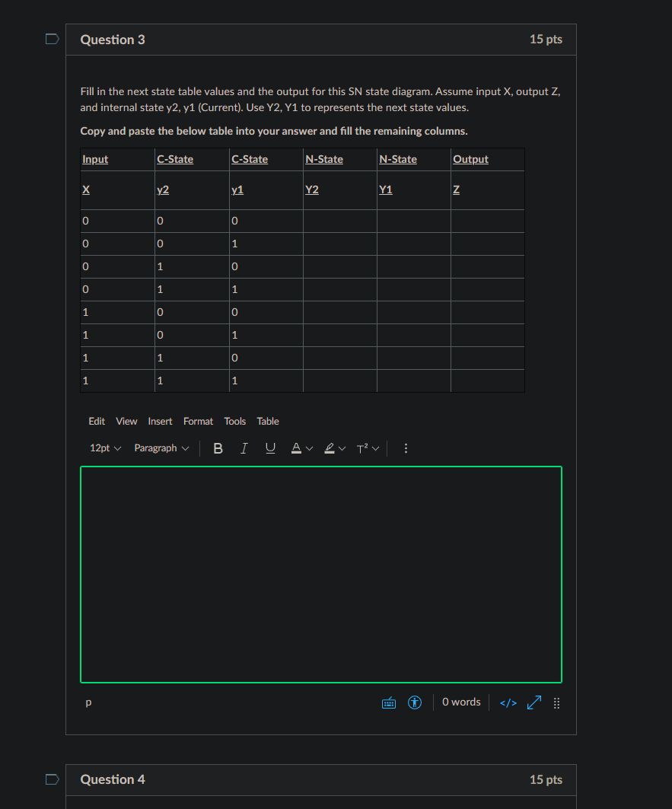The height and width of the screenshot is (809, 672).
Task: Flag Question 4 for review
Action: point(52,779)
